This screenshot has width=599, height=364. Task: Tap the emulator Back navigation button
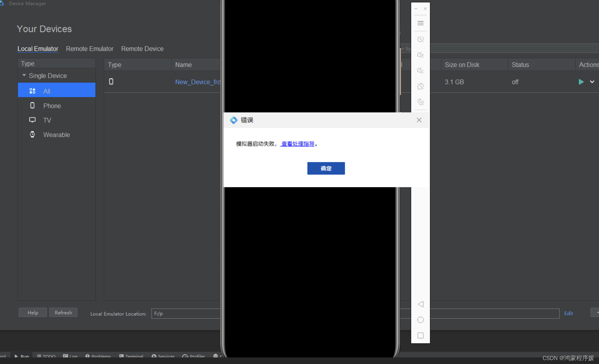[420, 304]
